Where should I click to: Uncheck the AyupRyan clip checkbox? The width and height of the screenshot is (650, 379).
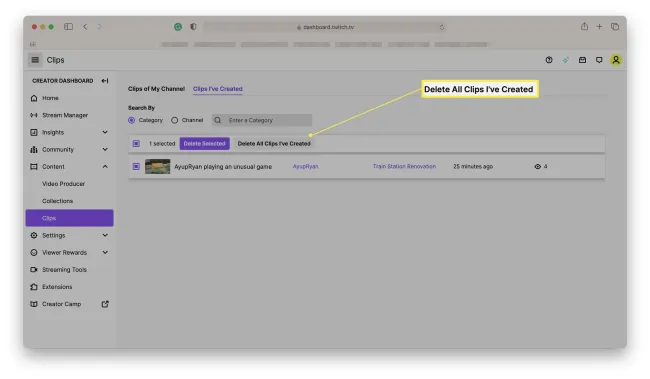[136, 166]
